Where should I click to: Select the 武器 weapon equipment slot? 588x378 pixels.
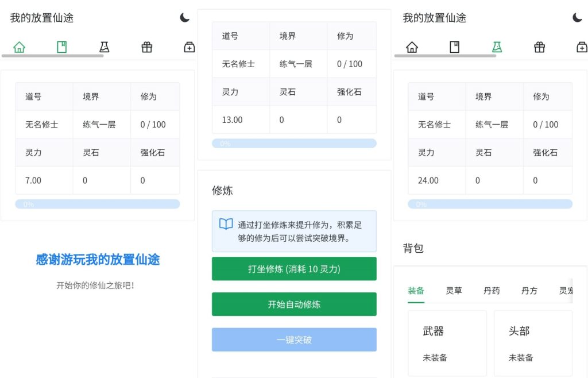(x=447, y=343)
